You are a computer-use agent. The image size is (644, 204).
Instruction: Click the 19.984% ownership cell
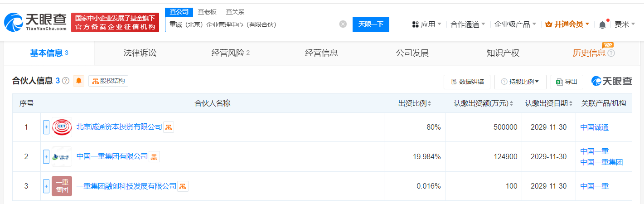pyautogui.click(x=415, y=156)
